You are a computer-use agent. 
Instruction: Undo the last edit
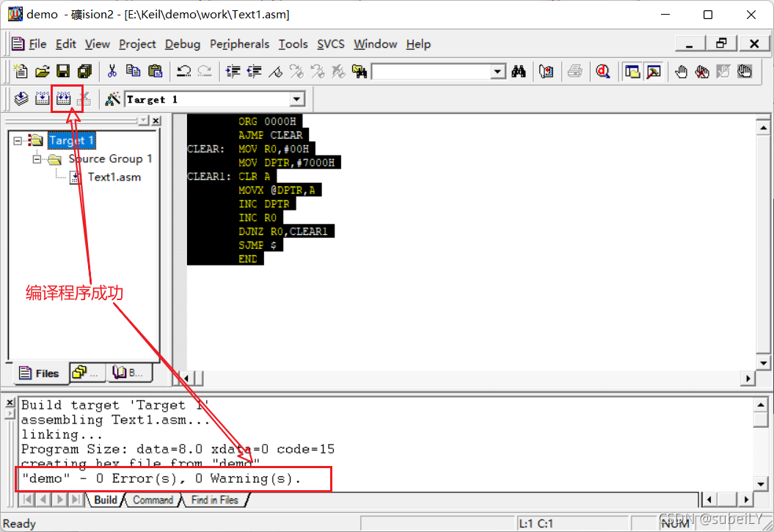coord(183,72)
